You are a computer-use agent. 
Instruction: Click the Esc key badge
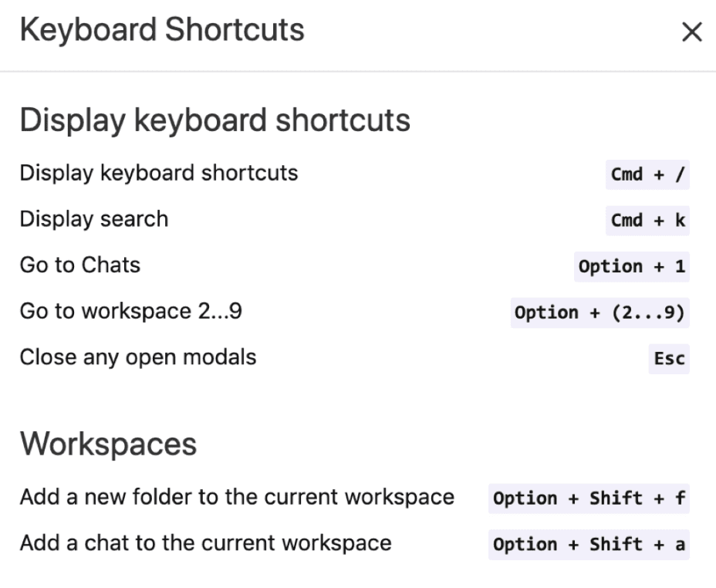668,360
